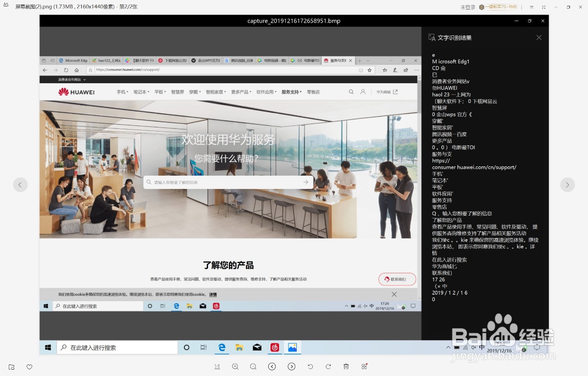Expand the 更多产品 navigation menu
The height and width of the screenshot is (376, 588).
point(241,92)
